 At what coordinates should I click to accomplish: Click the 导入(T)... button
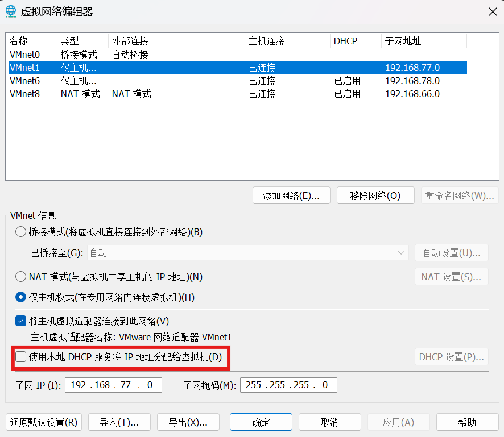click(119, 422)
